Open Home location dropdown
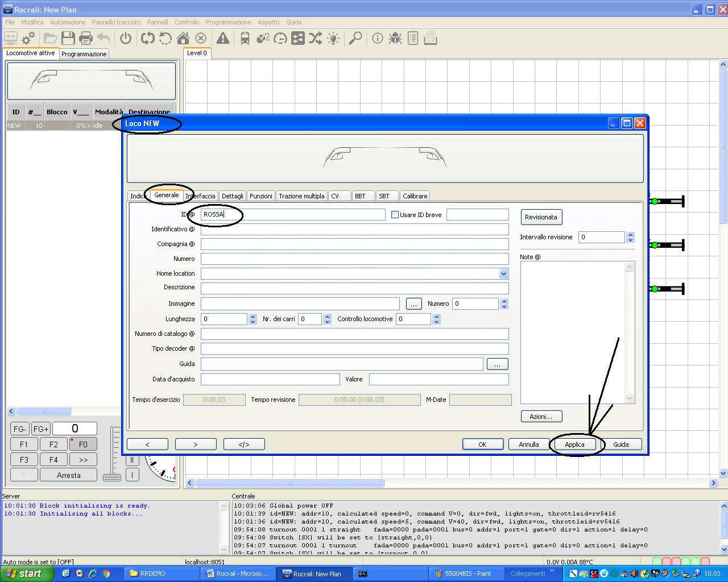The width and height of the screenshot is (728, 582). pyautogui.click(x=503, y=274)
